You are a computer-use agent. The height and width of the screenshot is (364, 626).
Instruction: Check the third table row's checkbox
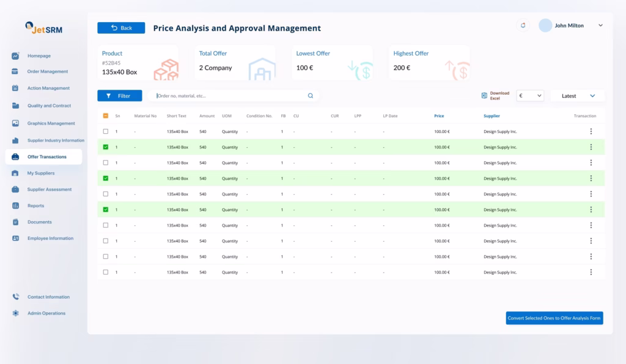click(105, 162)
